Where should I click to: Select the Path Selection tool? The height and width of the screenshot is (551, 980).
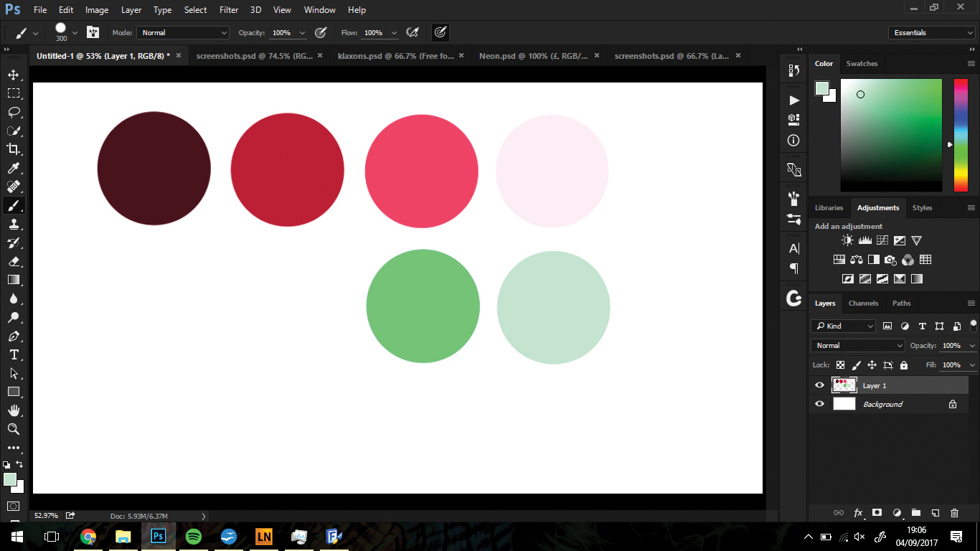pyautogui.click(x=13, y=373)
